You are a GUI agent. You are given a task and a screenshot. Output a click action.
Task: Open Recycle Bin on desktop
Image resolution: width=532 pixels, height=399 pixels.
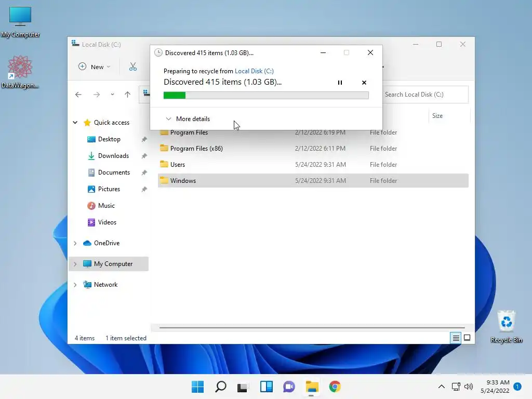[x=506, y=326]
